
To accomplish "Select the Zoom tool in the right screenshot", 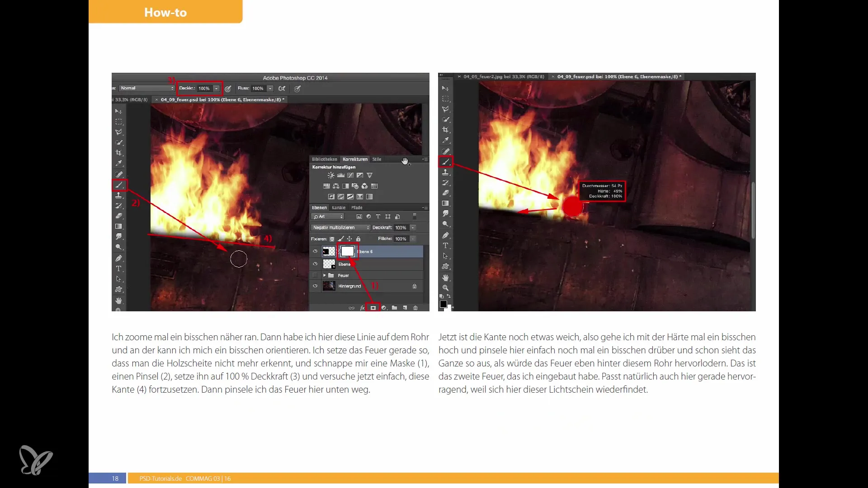I will tap(445, 288).
